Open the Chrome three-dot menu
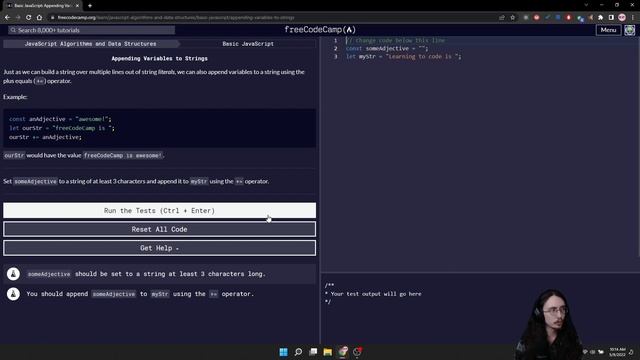This screenshot has height=360, width=640. (x=633, y=18)
